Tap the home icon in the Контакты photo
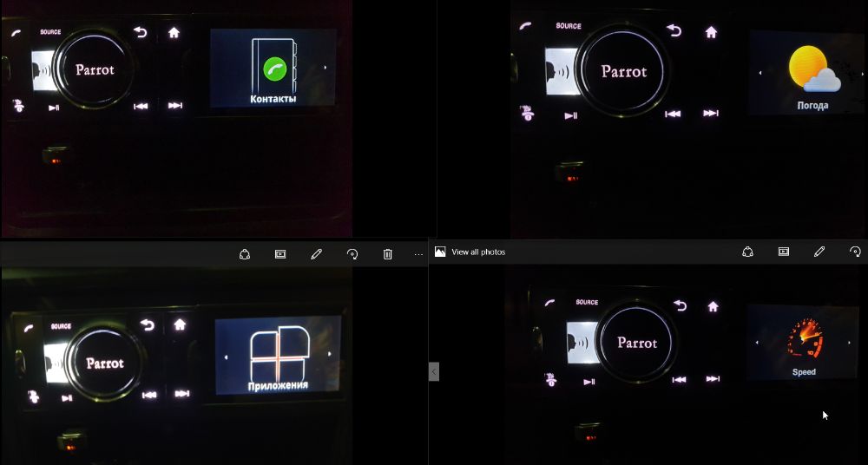 (174, 33)
